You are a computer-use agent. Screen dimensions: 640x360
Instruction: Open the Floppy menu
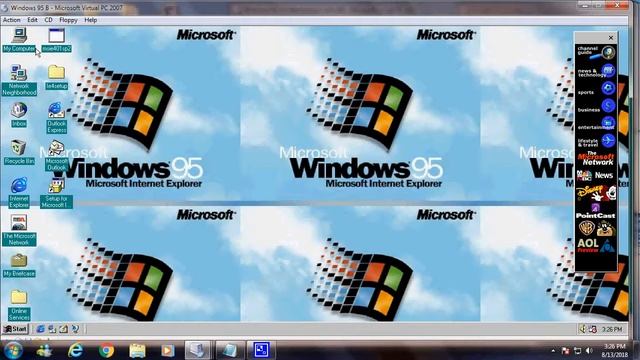pyautogui.click(x=68, y=20)
